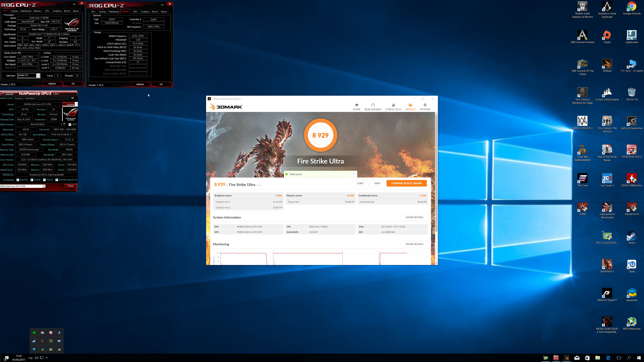Open the Uplay desktop shortcut
This screenshot has width=644, height=362.
(x=631, y=266)
